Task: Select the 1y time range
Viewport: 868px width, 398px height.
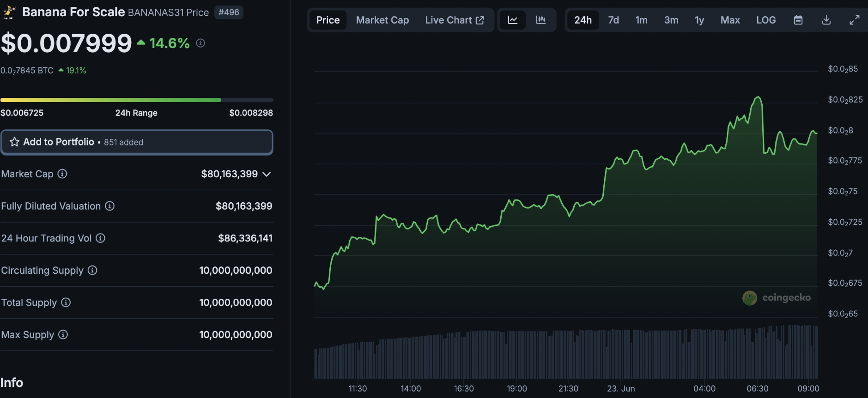Action: point(699,20)
